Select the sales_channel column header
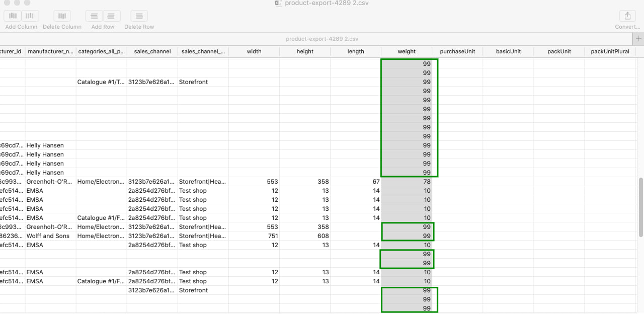644x314 pixels. 152,51
